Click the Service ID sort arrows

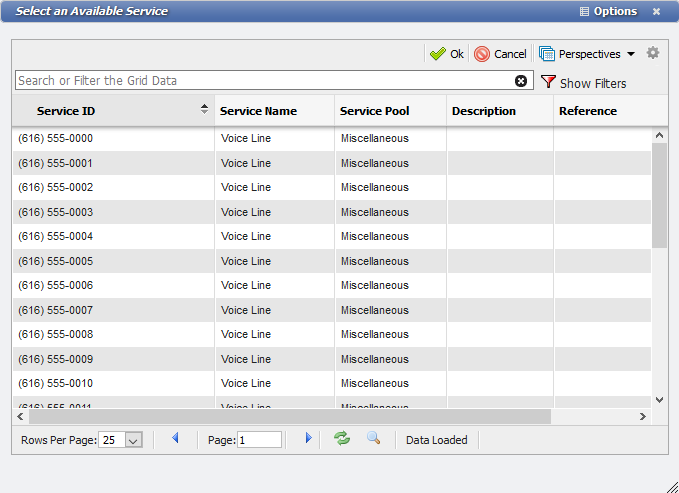click(x=205, y=110)
